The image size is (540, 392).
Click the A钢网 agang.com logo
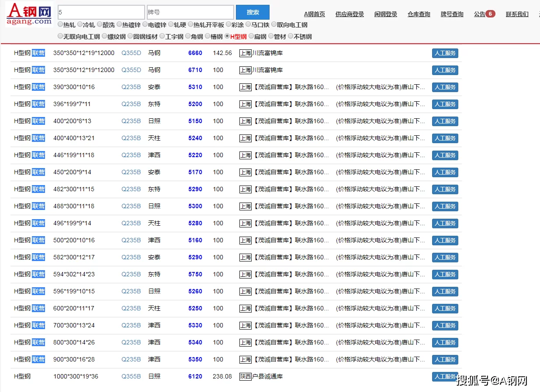tap(29, 14)
